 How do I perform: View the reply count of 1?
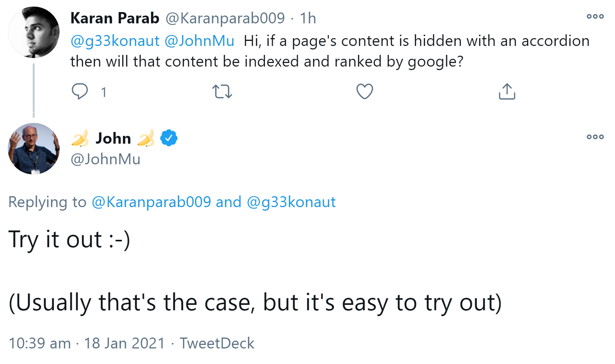[x=103, y=92]
